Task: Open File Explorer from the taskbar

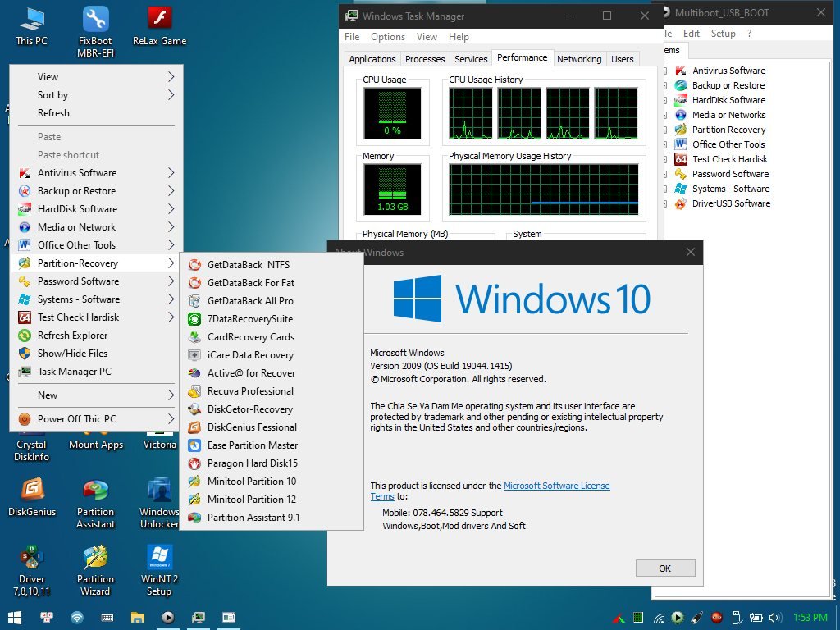Action: point(138,618)
